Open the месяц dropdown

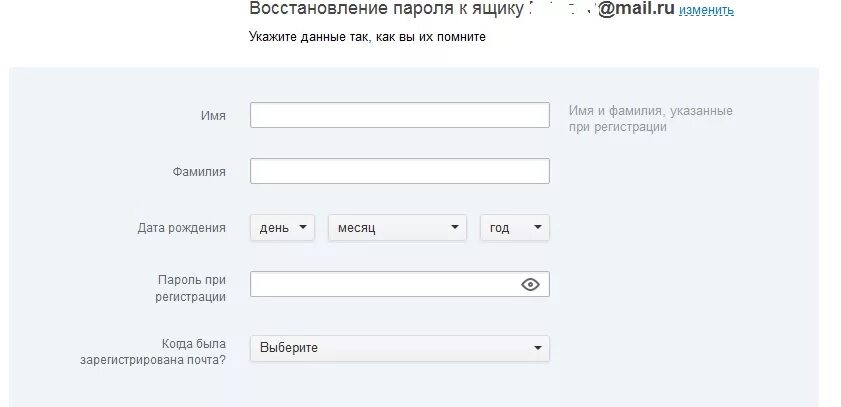pos(397,227)
